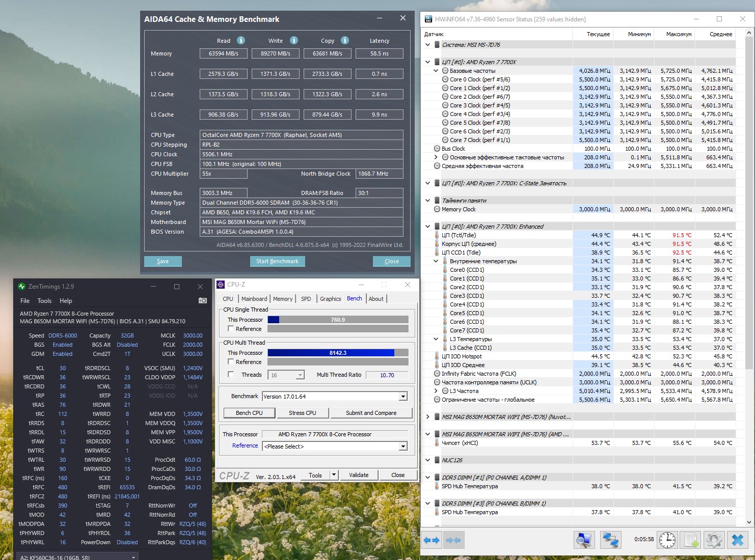Image resolution: width=755 pixels, height=560 pixels.
Task: Click the Bench CPU button
Action: tap(249, 413)
